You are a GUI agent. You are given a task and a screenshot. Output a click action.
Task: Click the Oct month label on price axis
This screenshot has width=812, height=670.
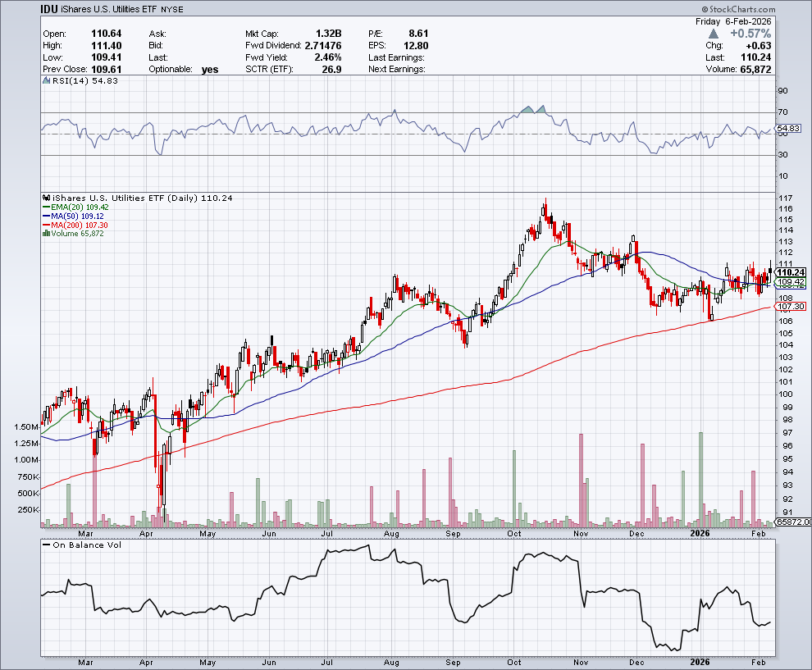click(514, 532)
